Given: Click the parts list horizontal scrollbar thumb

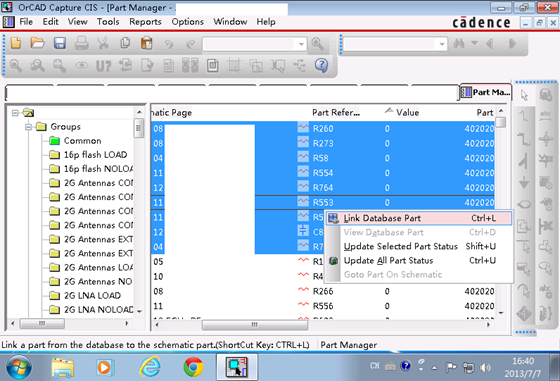Looking at the screenshot, I should click(255, 325).
